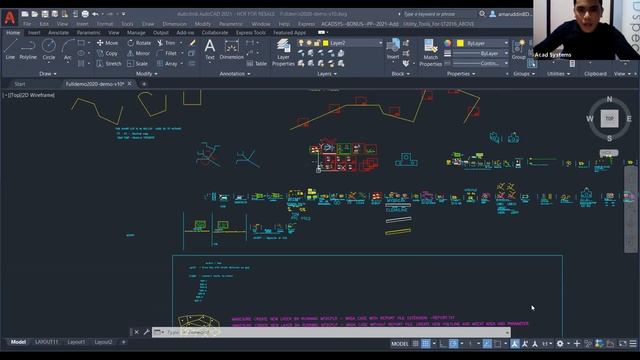Toggle polar tracking in status bar

tap(453, 344)
